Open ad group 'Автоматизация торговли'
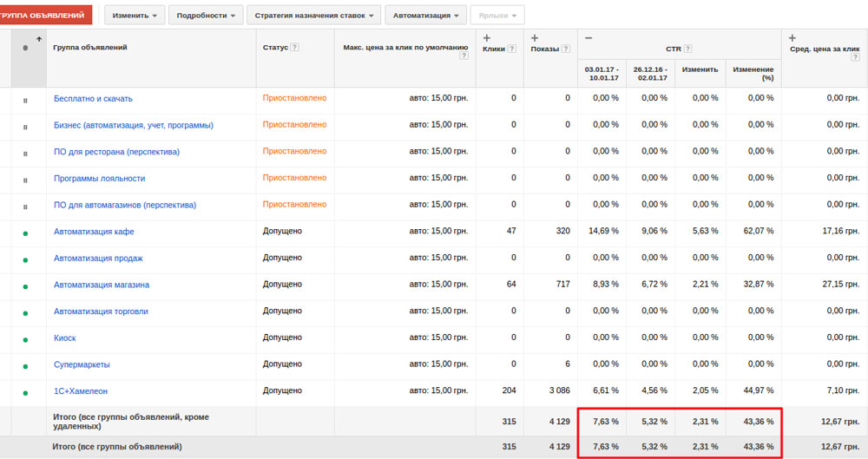Viewport: 868px width, 459px height. pos(102,311)
